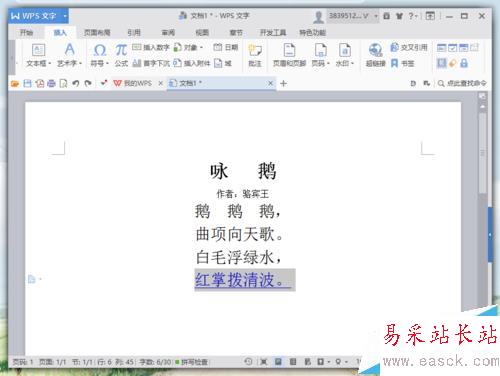
Task: Open the header and footer tool
Action: [289, 50]
